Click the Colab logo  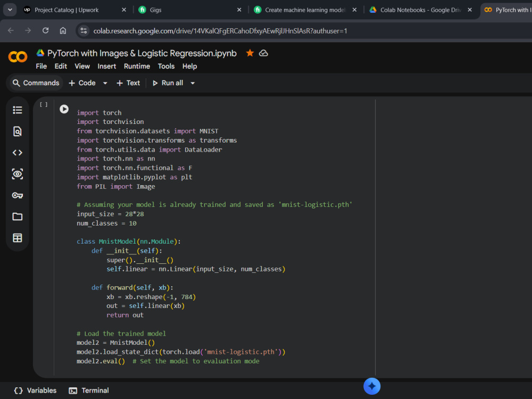pos(18,57)
